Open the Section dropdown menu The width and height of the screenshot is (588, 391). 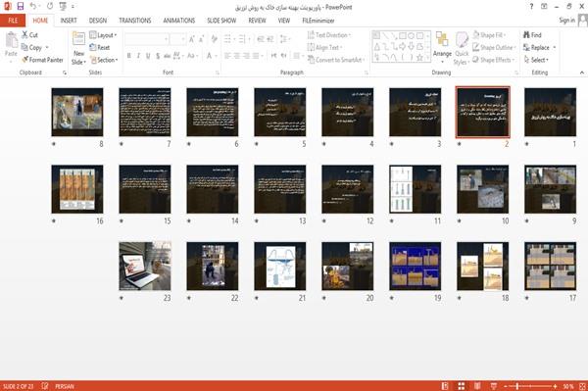coord(104,60)
